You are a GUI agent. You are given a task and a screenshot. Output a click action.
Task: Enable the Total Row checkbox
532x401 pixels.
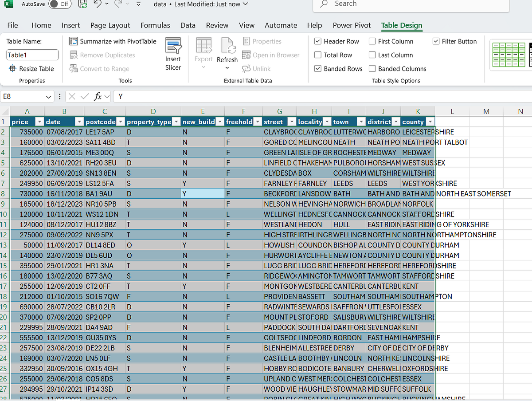click(318, 55)
